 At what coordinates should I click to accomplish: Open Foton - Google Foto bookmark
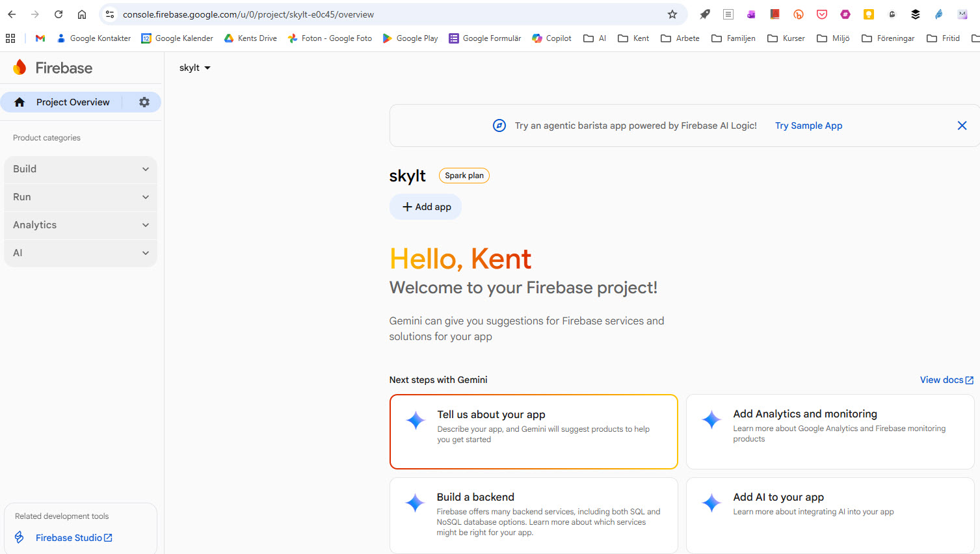[x=330, y=38]
